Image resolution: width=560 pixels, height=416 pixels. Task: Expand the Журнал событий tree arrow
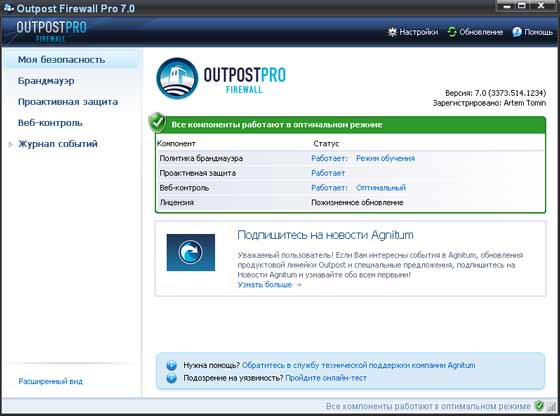(11, 144)
